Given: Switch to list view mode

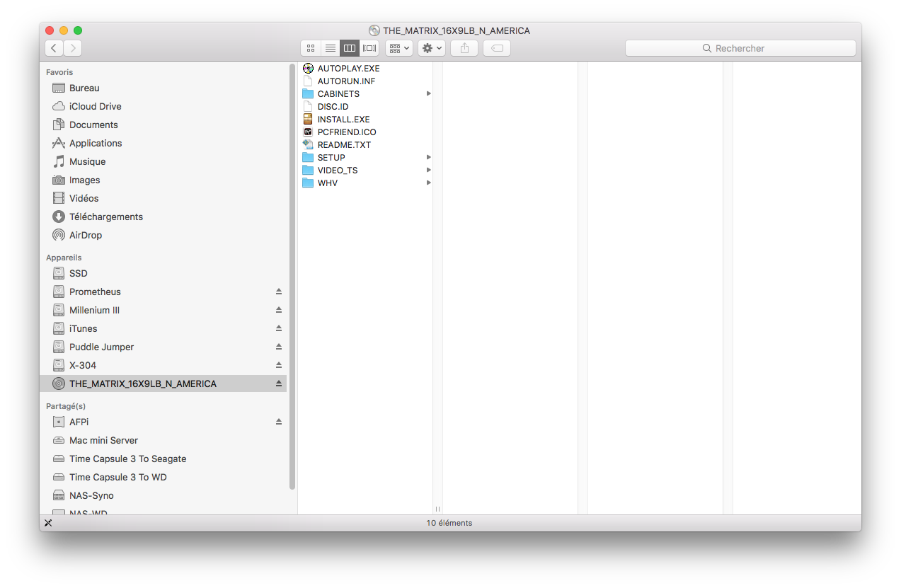Looking at the screenshot, I should click(330, 48).
